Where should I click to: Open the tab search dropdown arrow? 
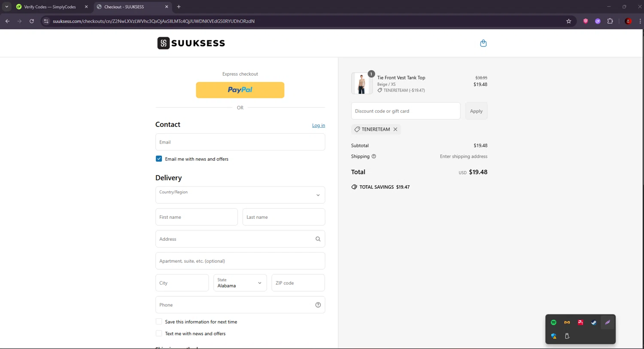(7, 7)
